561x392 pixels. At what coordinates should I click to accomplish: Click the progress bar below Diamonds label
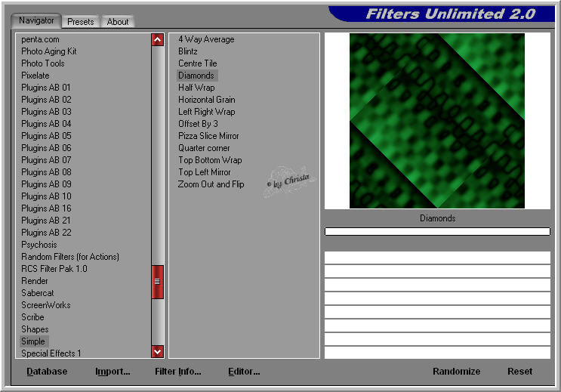click(x=437, y=232)
